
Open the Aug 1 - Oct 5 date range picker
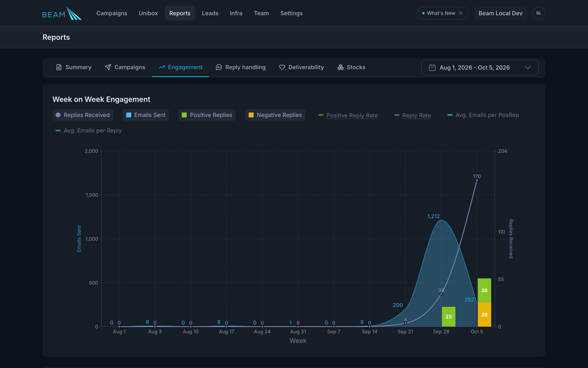[480, 68]
